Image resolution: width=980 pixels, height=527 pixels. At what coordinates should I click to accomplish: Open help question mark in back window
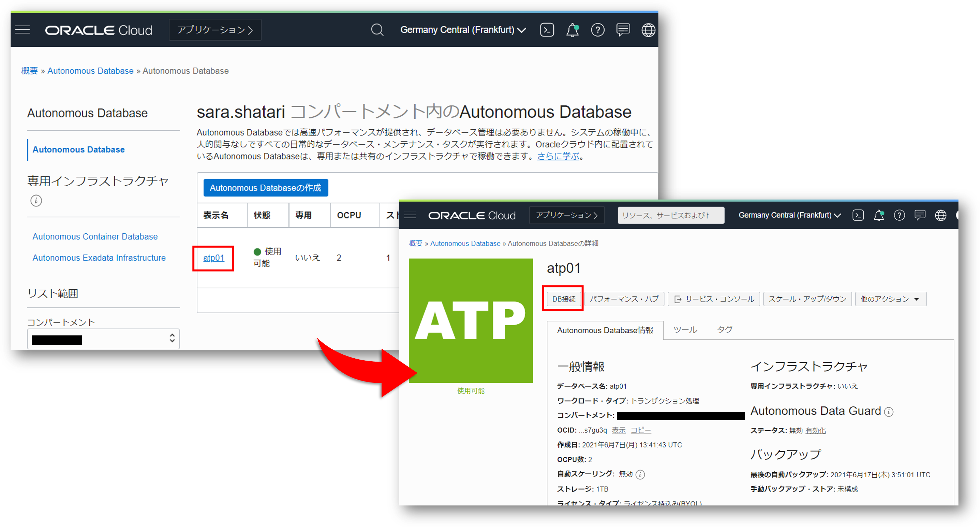pos(597,30)
